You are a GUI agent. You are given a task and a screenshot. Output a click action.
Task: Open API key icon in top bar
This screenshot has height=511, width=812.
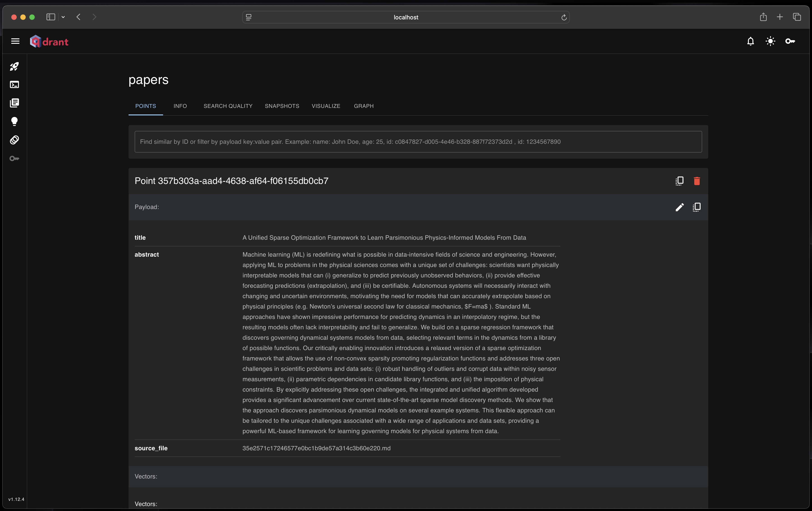point(790,41)
